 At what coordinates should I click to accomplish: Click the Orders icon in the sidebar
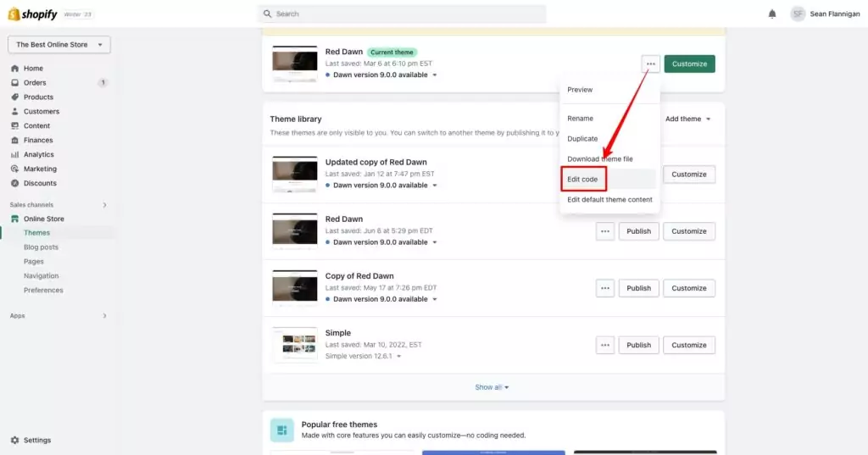pyautogui.click(x=15, y=82)
